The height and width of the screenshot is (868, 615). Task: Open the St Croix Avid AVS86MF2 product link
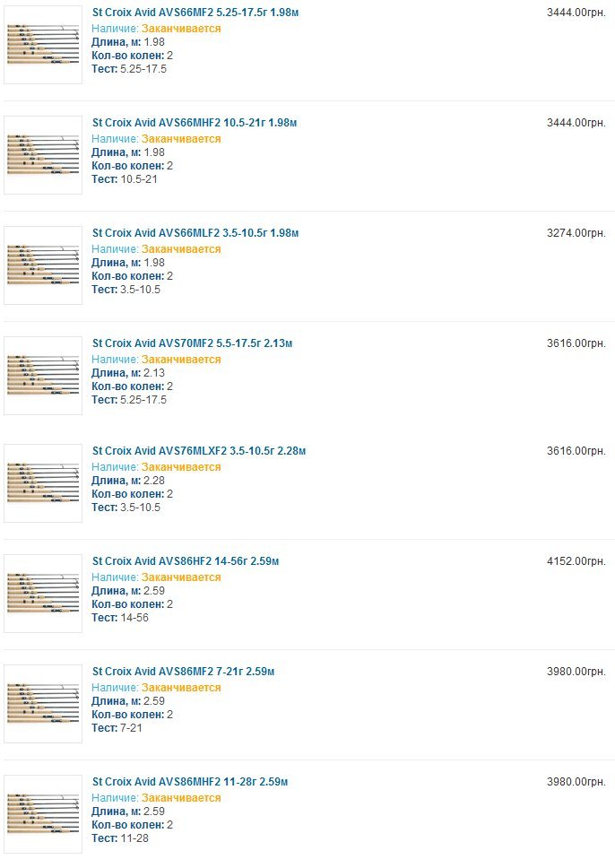click(x=183, y=671)
